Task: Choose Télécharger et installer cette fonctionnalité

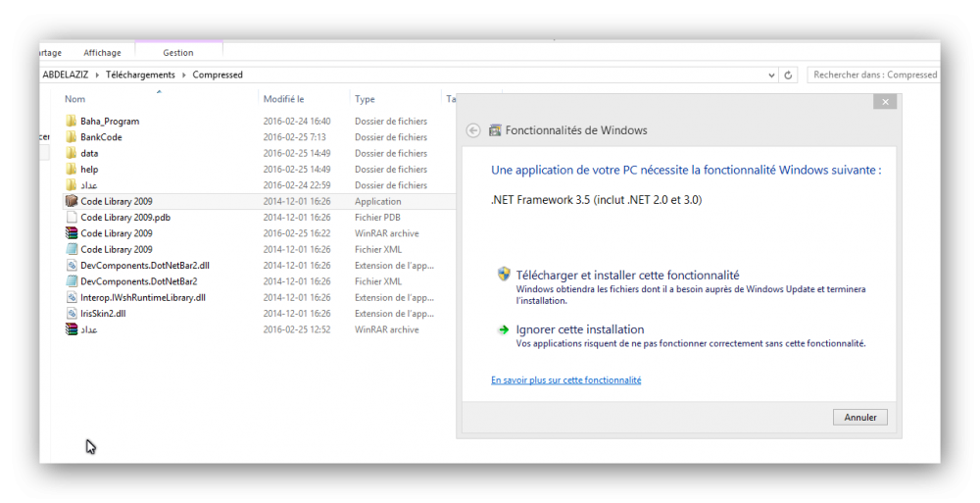Action: pyautogui.click(x=627, y=275)
